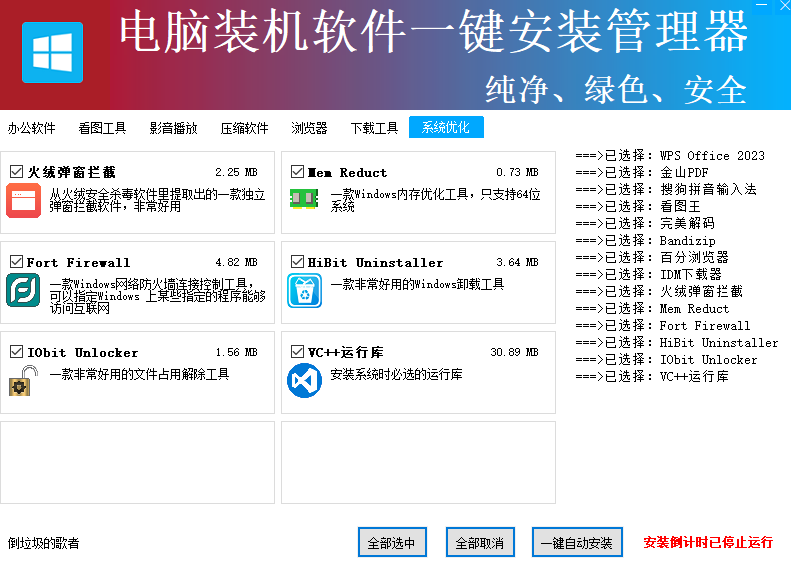Switch to the 办公软件 tab
This screenshot has width=791, height=562.
(32, 128)
